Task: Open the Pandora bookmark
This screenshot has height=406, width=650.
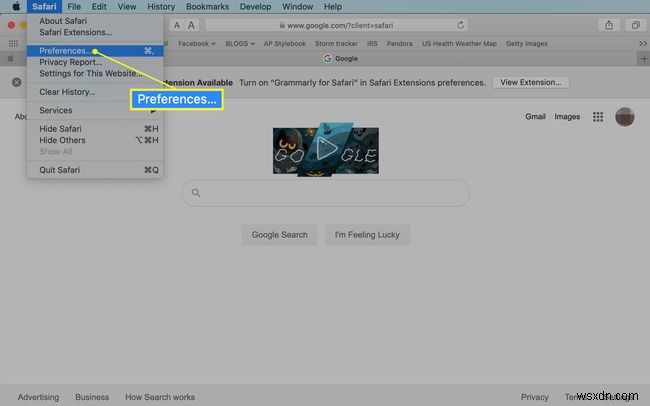Action: pos(400,44)
